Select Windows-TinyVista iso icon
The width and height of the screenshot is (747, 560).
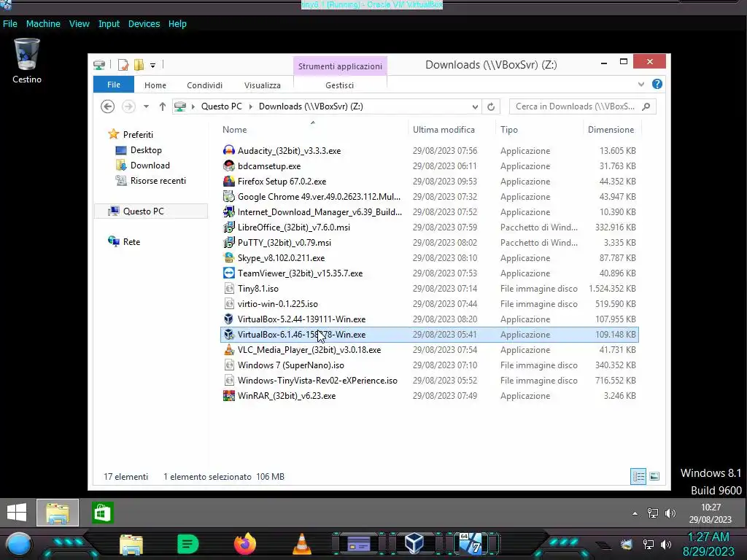[x=228, y=380]
